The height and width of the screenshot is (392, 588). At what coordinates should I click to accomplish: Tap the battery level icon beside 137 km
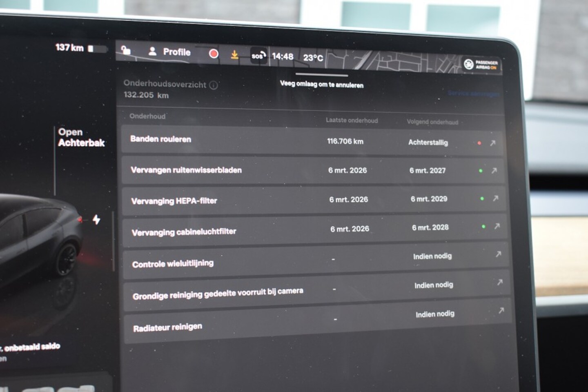point(97,49)
